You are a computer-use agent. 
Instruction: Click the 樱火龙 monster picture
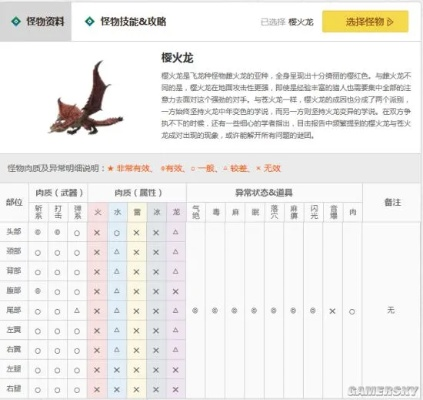pos(86,98)
